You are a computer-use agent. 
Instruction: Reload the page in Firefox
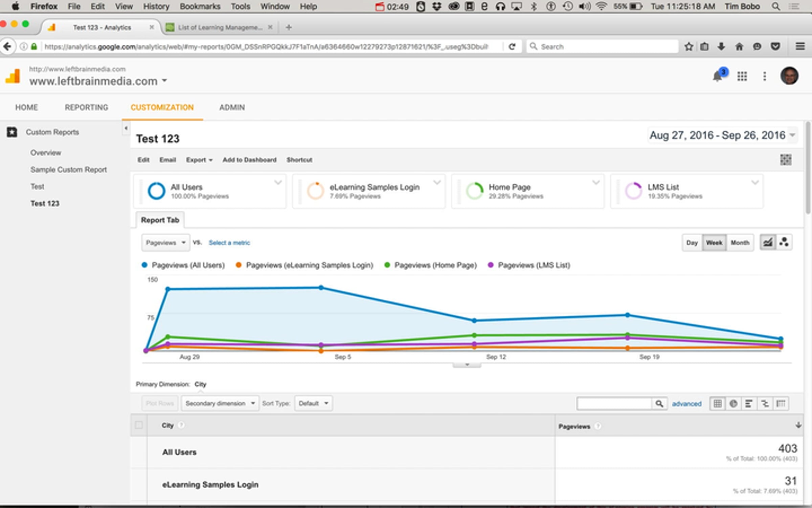[x=512, y=46]
